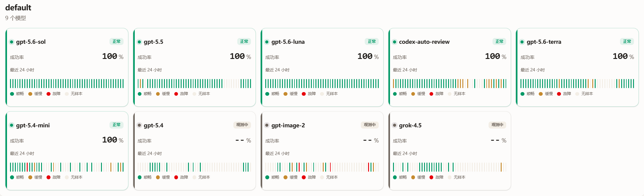The width and height of the screenshot is (644, 196).
Task: Click the 正常 badge on gpt-5.4-mini card
Action: [x=117, y=125]
